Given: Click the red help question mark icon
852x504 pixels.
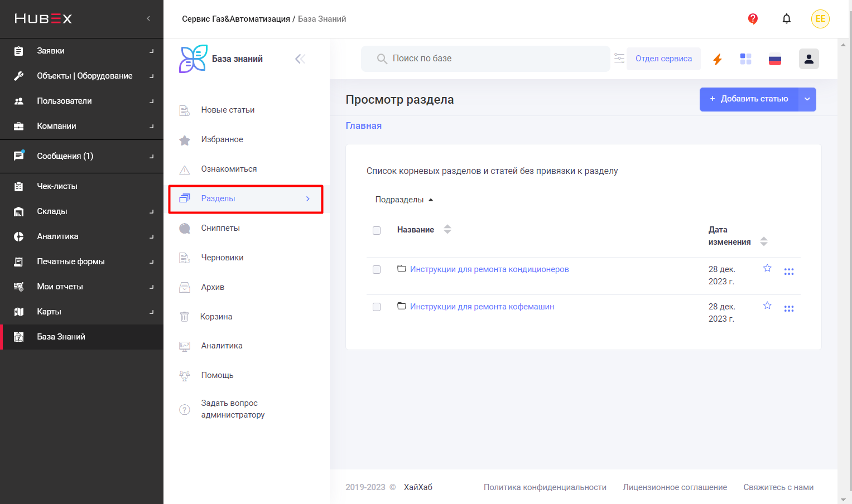Looking at the screenshot, I should pyautogui.click(x=753, y=19).
